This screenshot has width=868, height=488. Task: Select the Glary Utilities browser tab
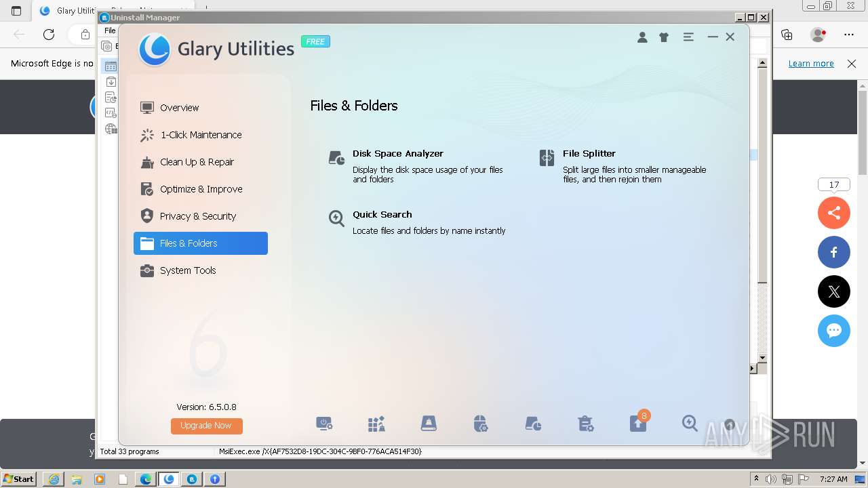66,11
